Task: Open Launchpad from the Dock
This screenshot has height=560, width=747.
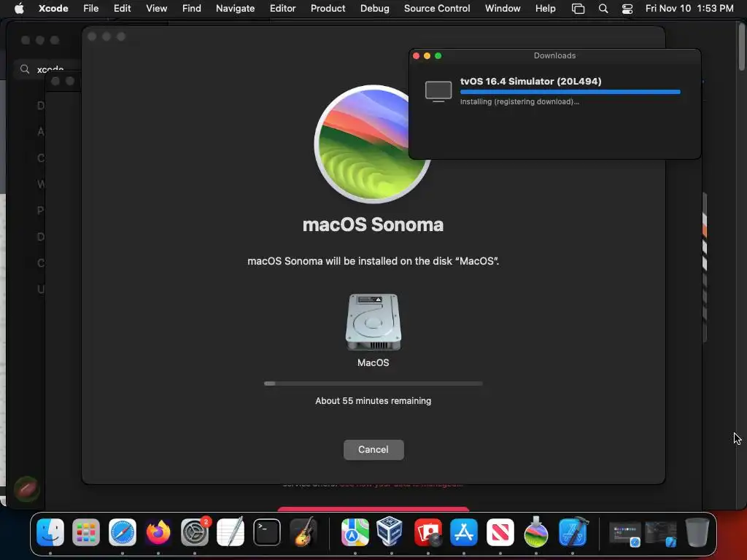Action: 86,532
